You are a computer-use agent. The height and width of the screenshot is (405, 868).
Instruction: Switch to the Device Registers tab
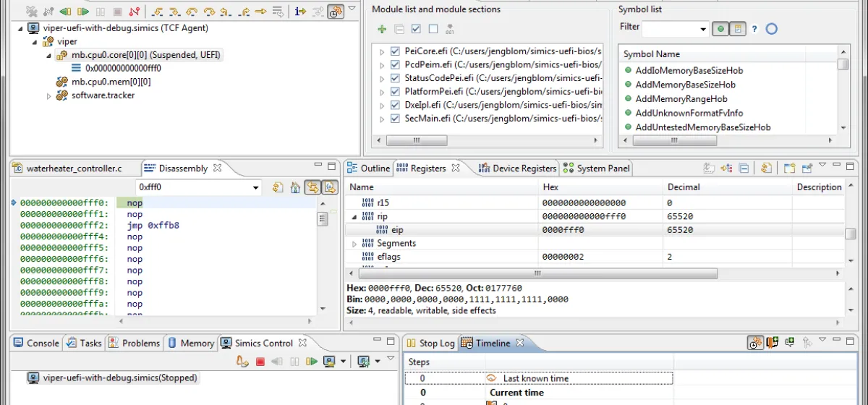517,169
